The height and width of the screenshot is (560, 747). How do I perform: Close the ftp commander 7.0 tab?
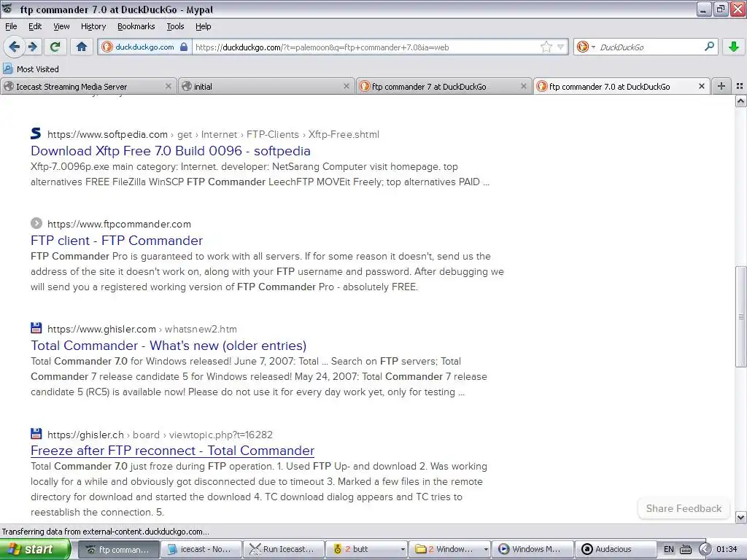tap(701, 86)
